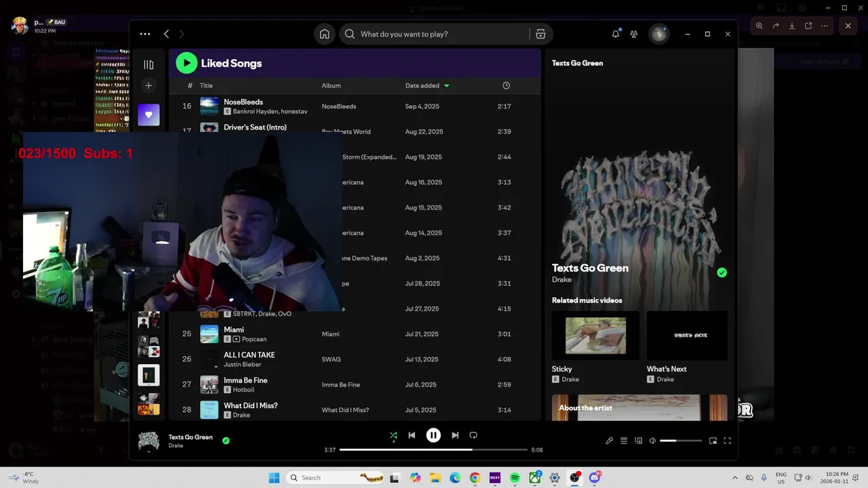Image resolution: width=868 pixels, height=488 pixels.
Task: Open the lyrics microphone icon
Action: pyautogui.click(x=609, y=441)
